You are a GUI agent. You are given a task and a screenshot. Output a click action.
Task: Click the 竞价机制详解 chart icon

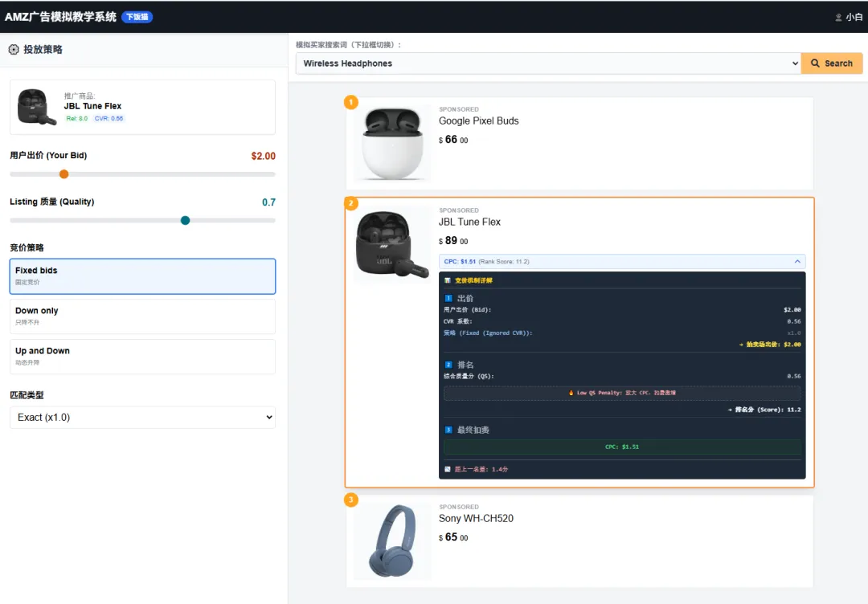448,280
